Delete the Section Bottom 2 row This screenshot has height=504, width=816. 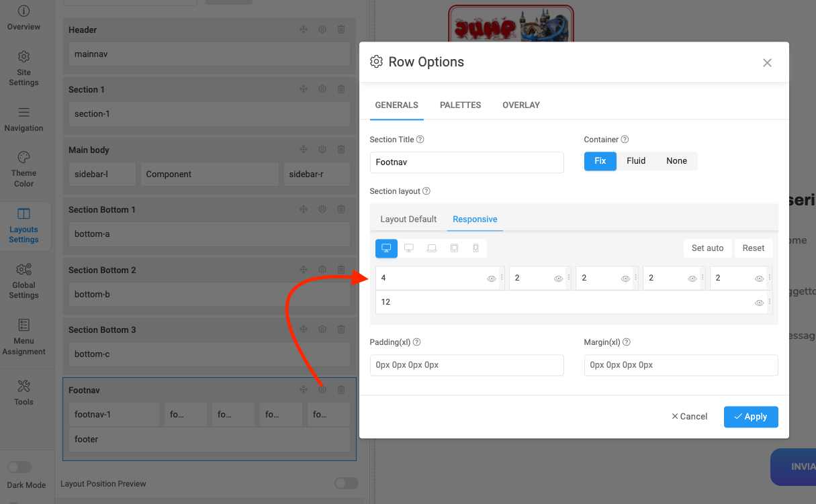pyautogui.click(x=341, y=270)
